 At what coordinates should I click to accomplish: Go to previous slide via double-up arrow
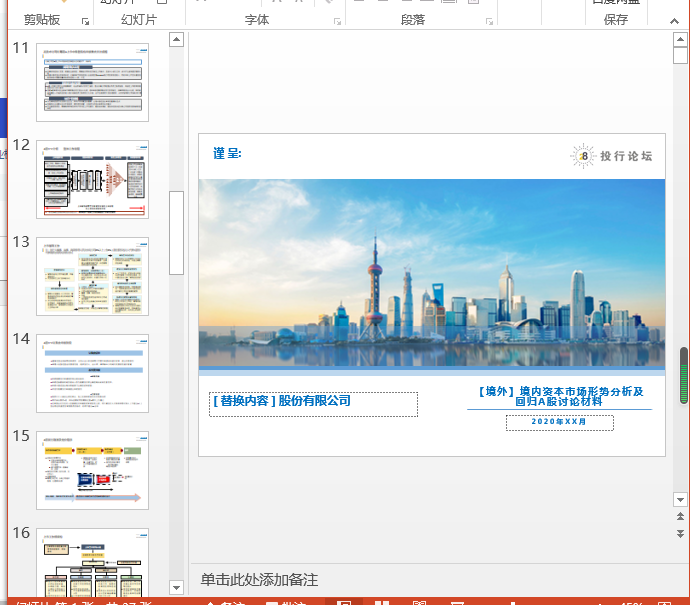[x=680, y=517]
